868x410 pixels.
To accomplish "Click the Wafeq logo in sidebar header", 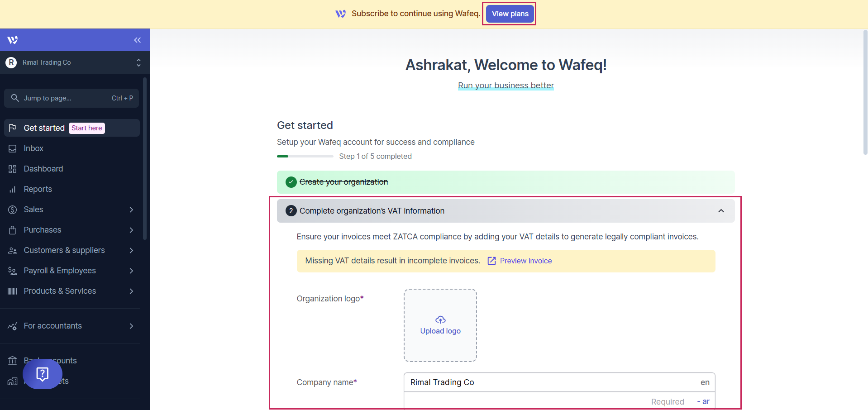I will pyautogui.click(x=13, y=40).
